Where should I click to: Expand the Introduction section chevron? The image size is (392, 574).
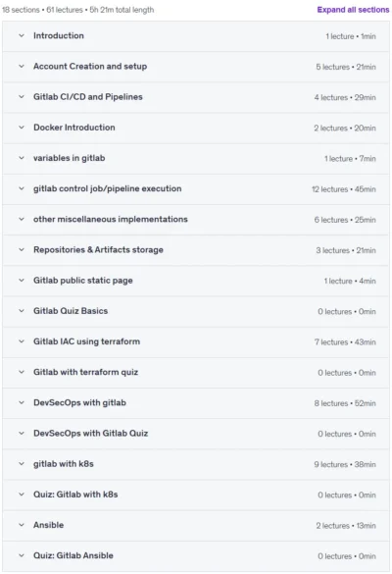tap(22, 36)
